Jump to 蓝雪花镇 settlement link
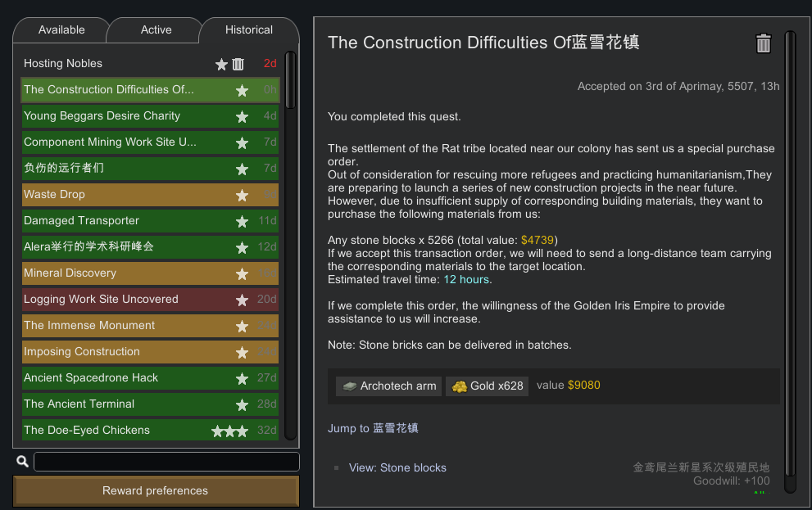 pyautogui.click(x=373, y=428)
